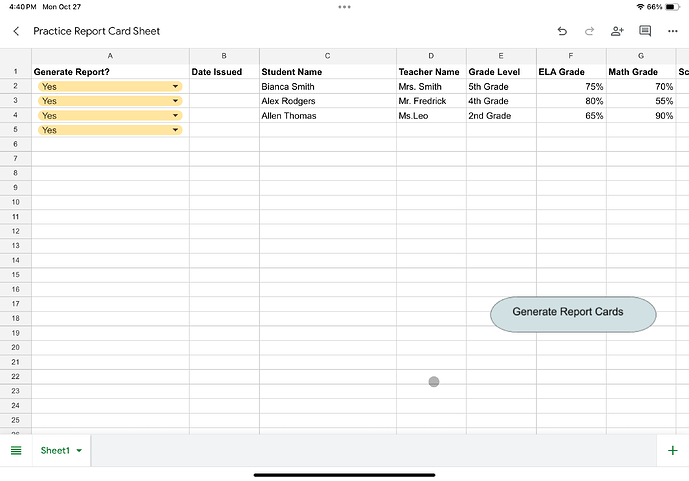
Task: Select column B header
Action: (x=224, y=56)
